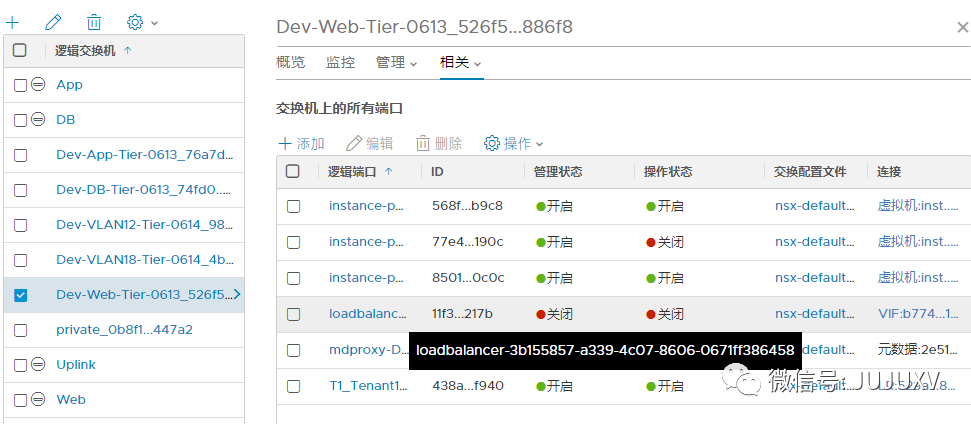Open instance port link with ID 8501...0c0c
The height and width of the screenshot is (424, 971).
coord(367,277)
